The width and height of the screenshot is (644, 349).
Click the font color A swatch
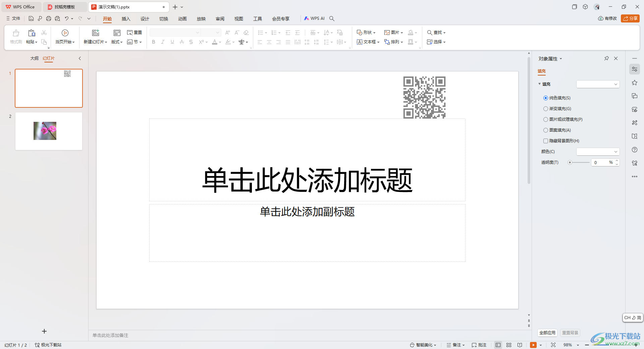[215, 42]
